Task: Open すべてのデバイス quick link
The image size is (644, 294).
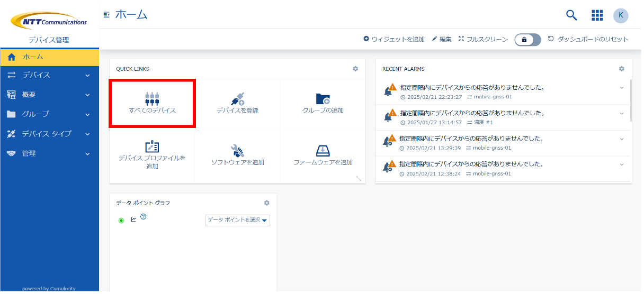Action: tap(153, 103)
